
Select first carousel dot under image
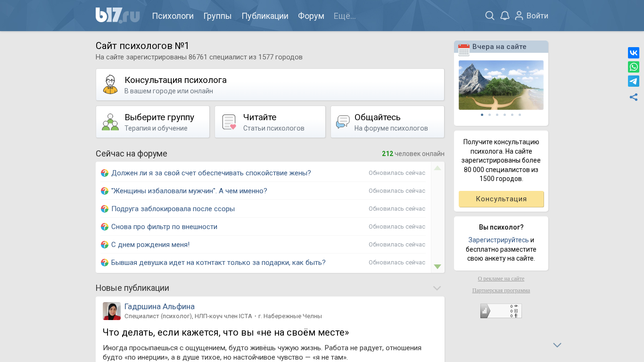(482, 115)
